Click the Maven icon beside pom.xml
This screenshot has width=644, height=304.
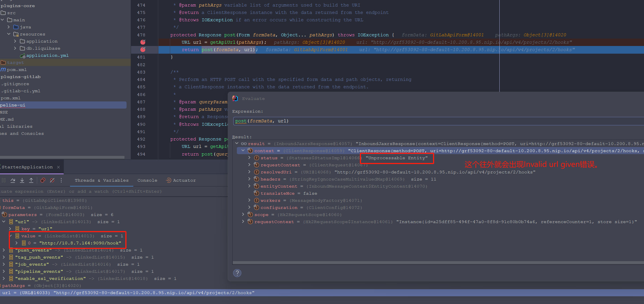[3, 70]
